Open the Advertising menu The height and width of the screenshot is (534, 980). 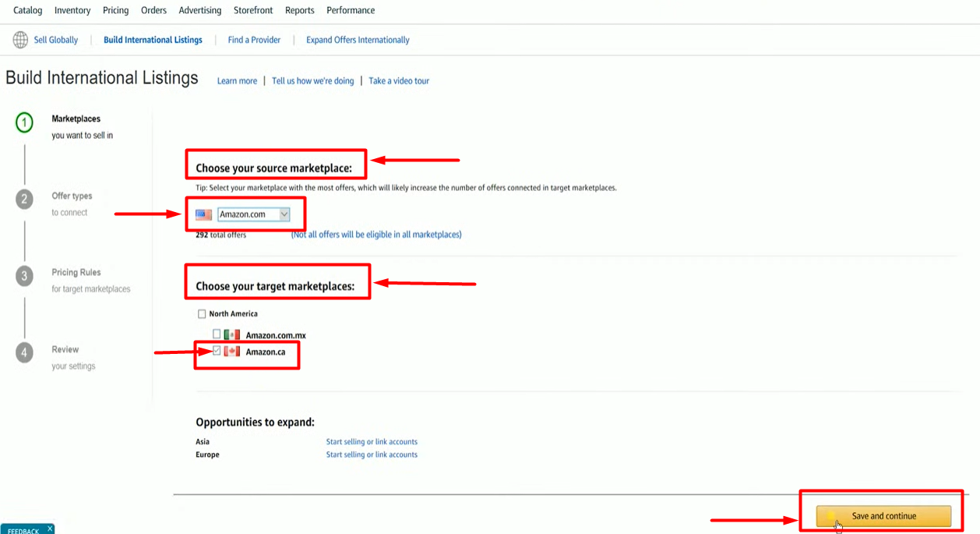200,10
